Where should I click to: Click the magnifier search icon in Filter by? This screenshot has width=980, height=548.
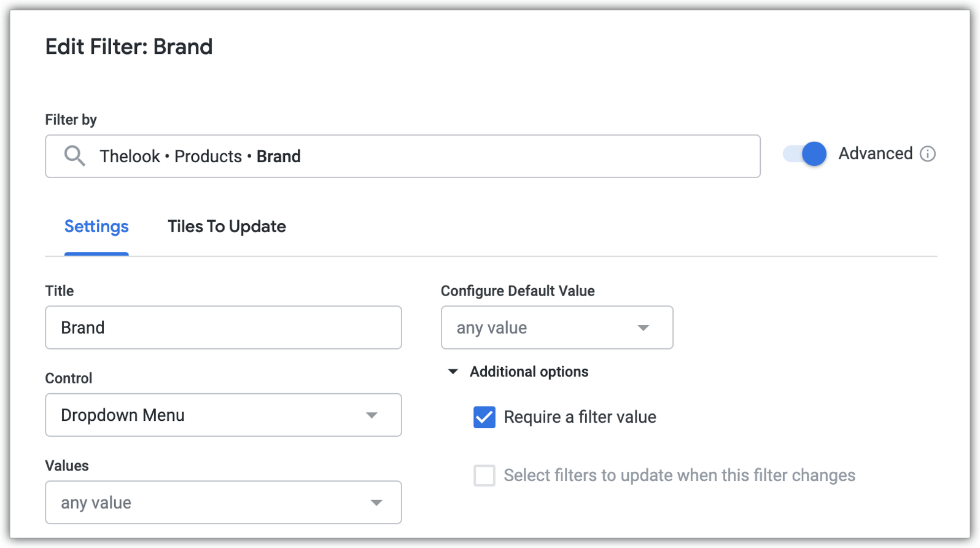click(x=74, y=156)
